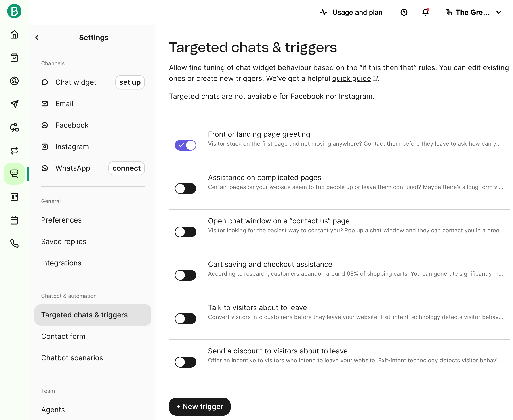The image size is (513, 420).
Task: Click the help question mark icon
Action: (x=404, y=12)
